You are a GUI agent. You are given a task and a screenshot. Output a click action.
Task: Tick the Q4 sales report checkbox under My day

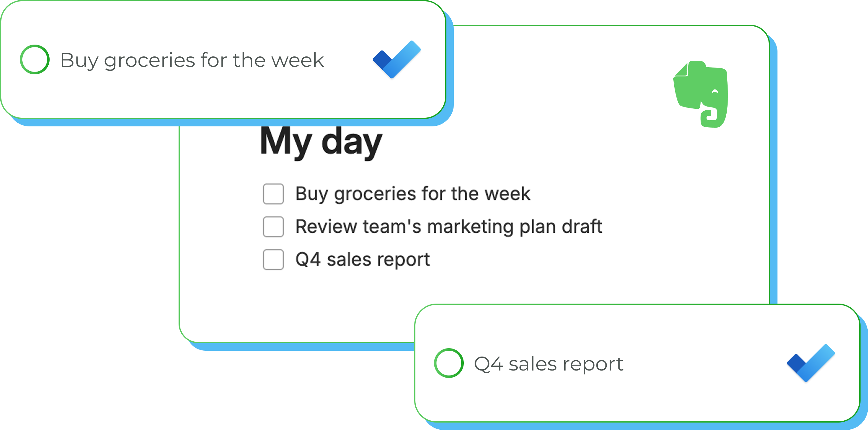pos(273,260)
